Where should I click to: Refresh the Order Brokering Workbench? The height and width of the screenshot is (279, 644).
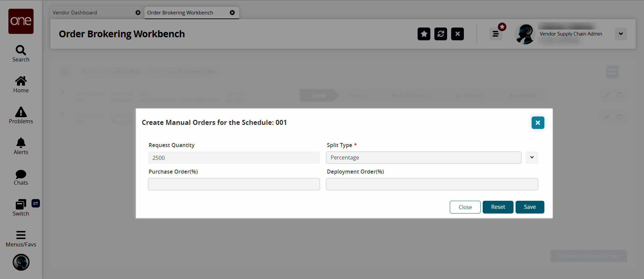[x=441, y=34]
